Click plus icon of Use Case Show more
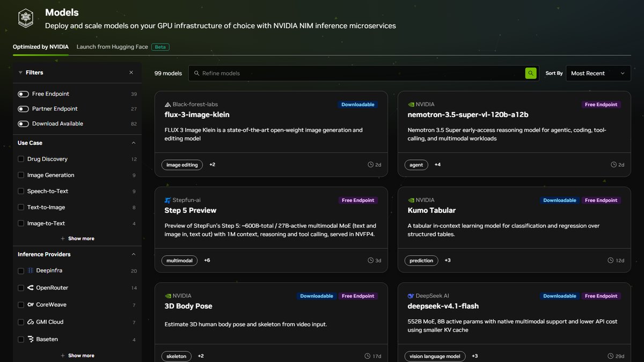The width and height of the screenshot is (644, 362). click(63, 239)
